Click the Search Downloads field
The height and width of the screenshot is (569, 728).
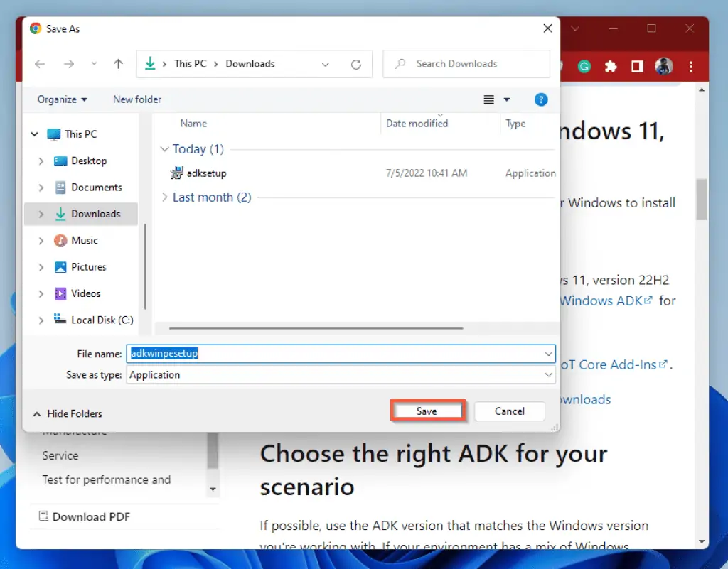click(473, 64)
